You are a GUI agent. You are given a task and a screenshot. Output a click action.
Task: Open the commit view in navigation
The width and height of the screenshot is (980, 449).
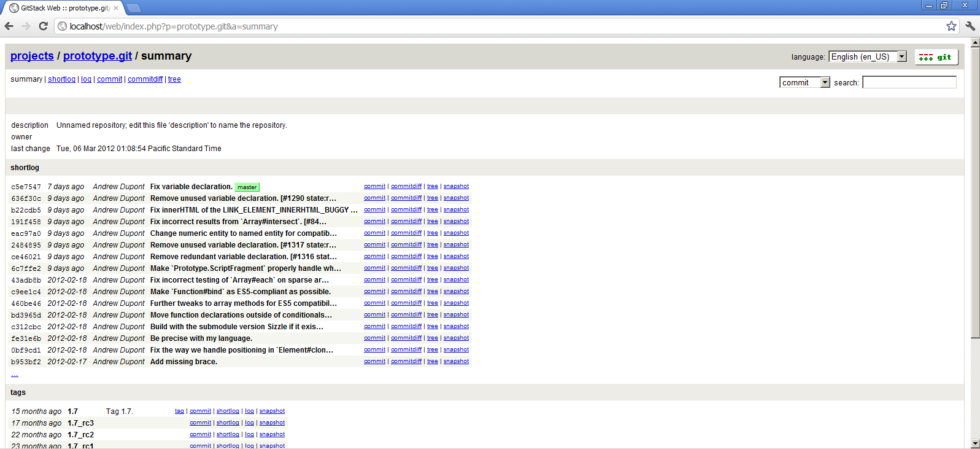(109, 79)
